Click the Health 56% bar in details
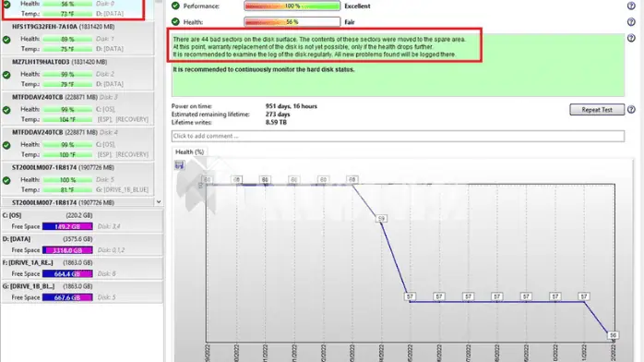 292,22
